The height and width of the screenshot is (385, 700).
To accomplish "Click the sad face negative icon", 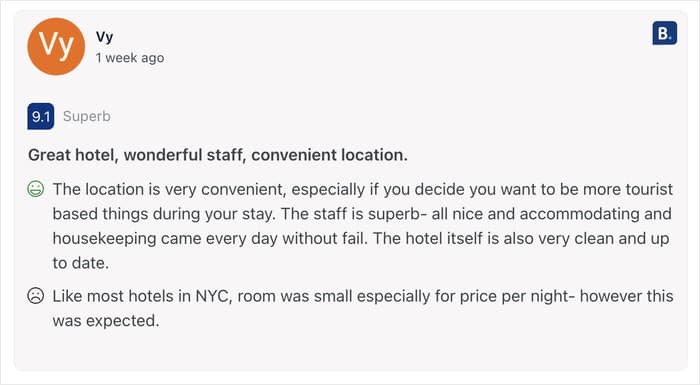I will tap(36, 296).
